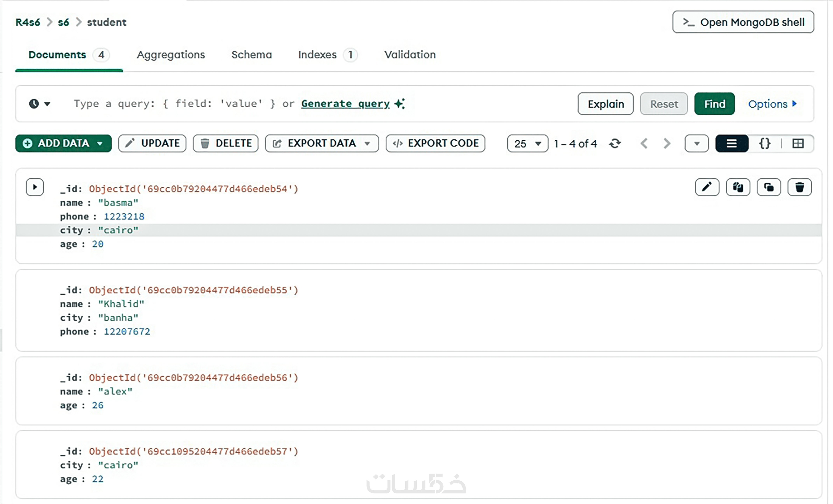The image size is (833, 504).
Task: Expand the first document fields
Action: (x=35, y=187)
